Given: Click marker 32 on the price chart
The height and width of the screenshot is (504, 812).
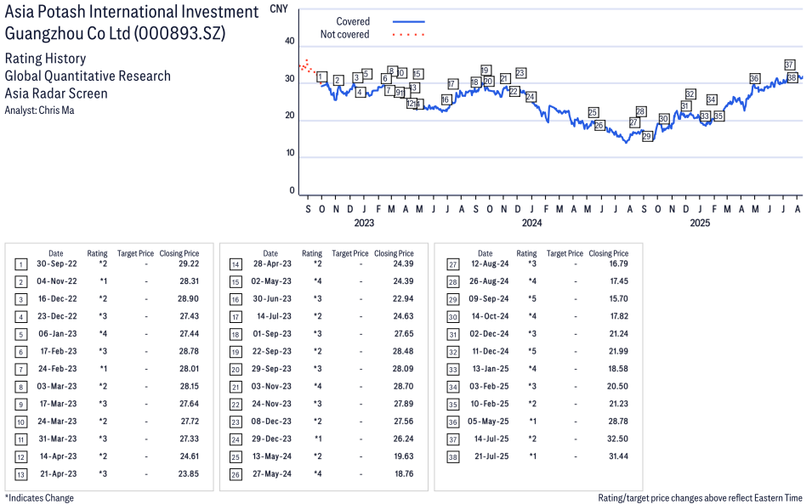Looking at the screenshot, I should point(690,94).
